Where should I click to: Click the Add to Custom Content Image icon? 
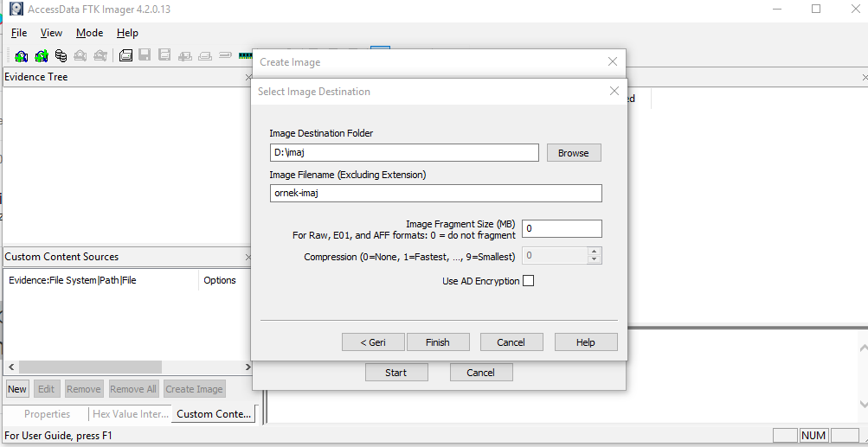pos(185,55)
